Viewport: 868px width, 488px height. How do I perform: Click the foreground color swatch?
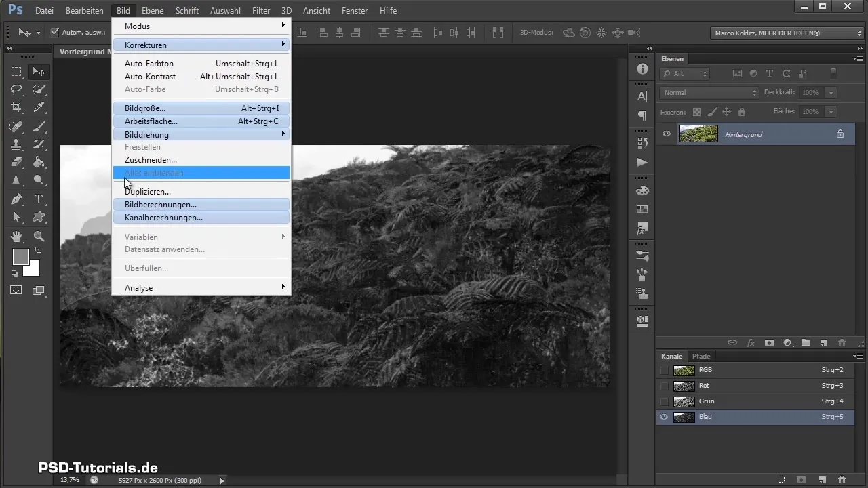pos(20,256)
